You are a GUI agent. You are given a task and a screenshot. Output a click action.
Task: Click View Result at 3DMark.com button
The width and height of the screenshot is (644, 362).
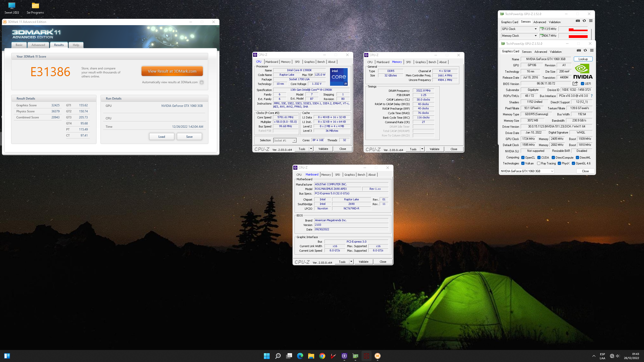pos(172,71)
